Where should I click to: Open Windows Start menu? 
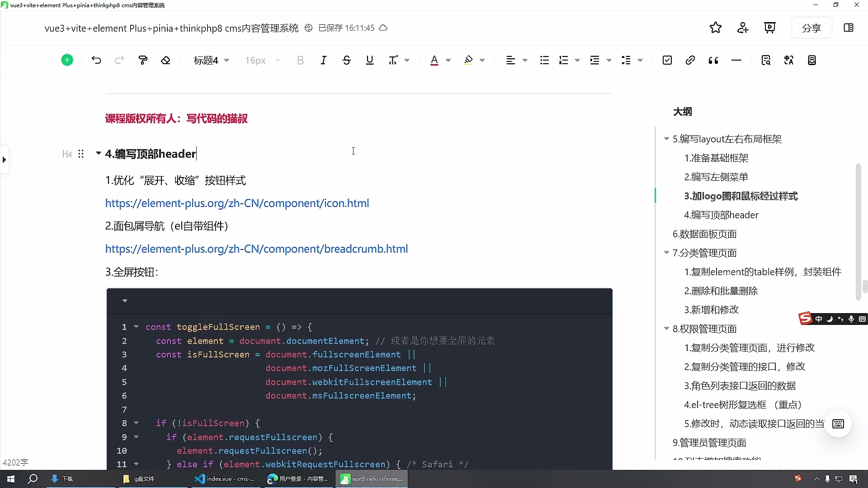tap(11, 479)
